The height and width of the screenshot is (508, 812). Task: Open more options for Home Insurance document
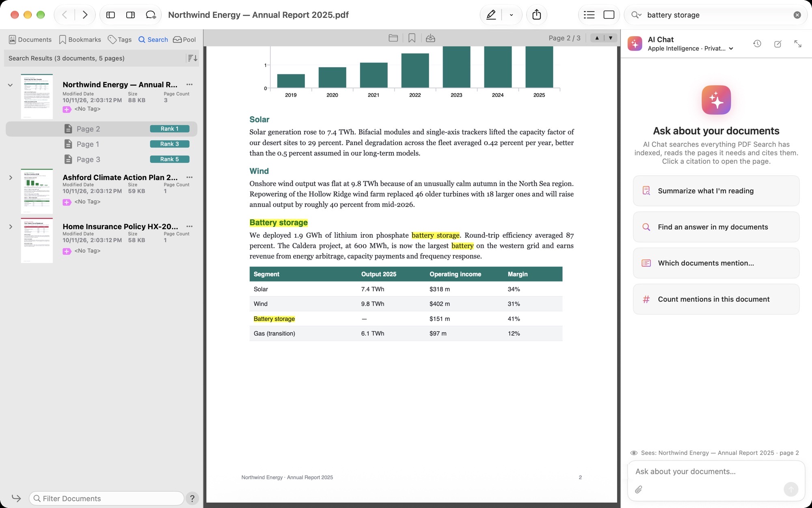189,226
